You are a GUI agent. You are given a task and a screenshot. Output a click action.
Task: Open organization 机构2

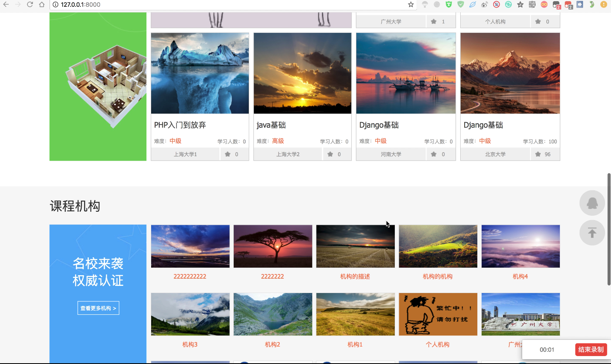click(x=273, y=345)
